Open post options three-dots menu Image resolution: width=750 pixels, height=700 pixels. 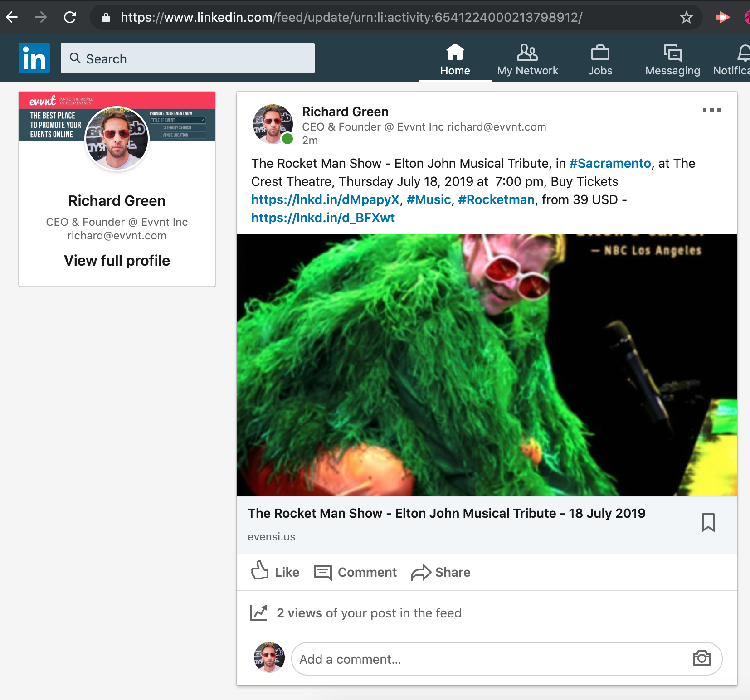click(711, 110)
